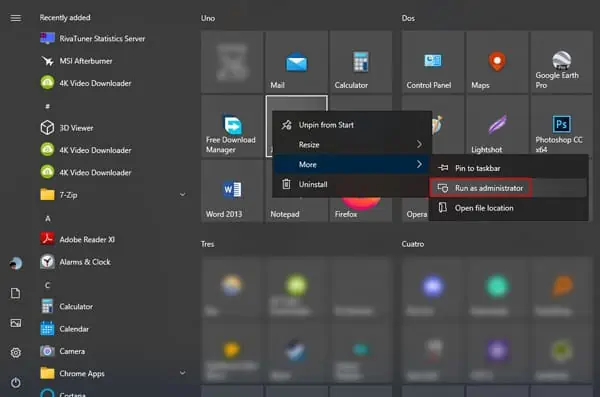
Task: Open Calendar app
Action: 64,329
